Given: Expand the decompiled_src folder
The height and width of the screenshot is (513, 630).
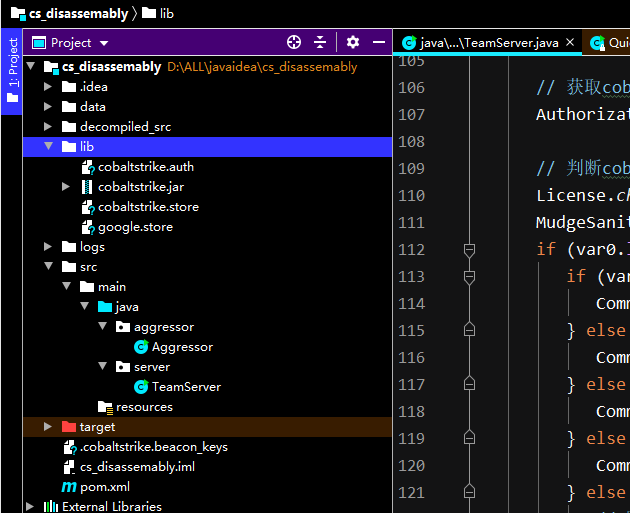Looking at the screenshot, I should [48, 127].
